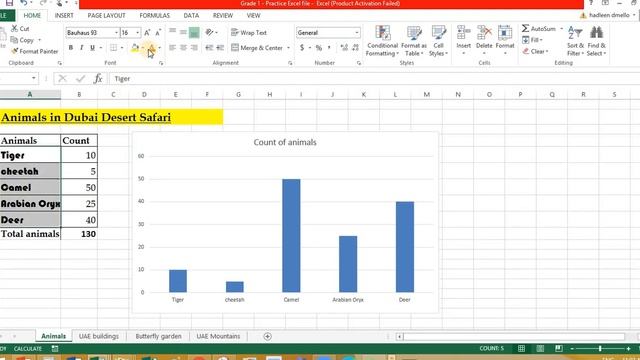This screenshot has height=360, width=640.
Task: Click the Decrease Font Size icon
Action: coord(158,33)
